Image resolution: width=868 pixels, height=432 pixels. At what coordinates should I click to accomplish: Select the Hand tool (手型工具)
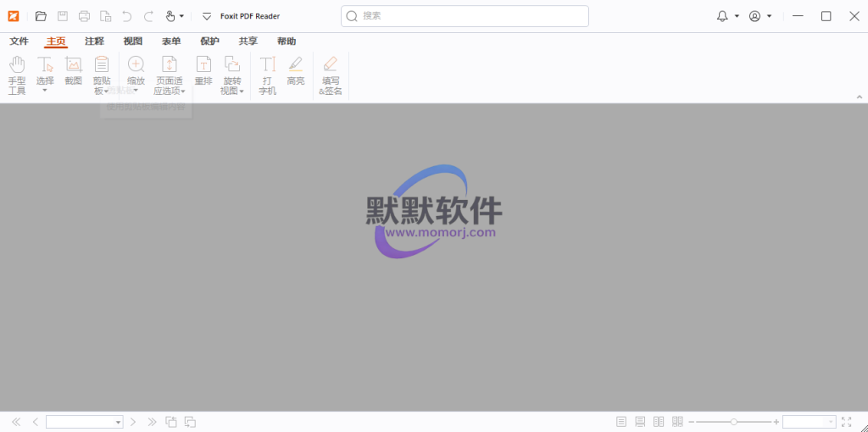[17, 75]
